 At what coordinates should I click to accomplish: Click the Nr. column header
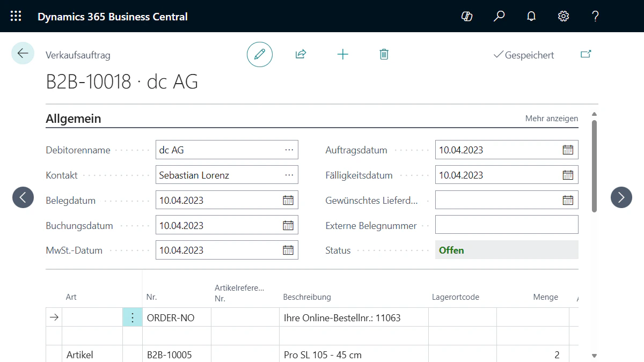tap(151, 297)
